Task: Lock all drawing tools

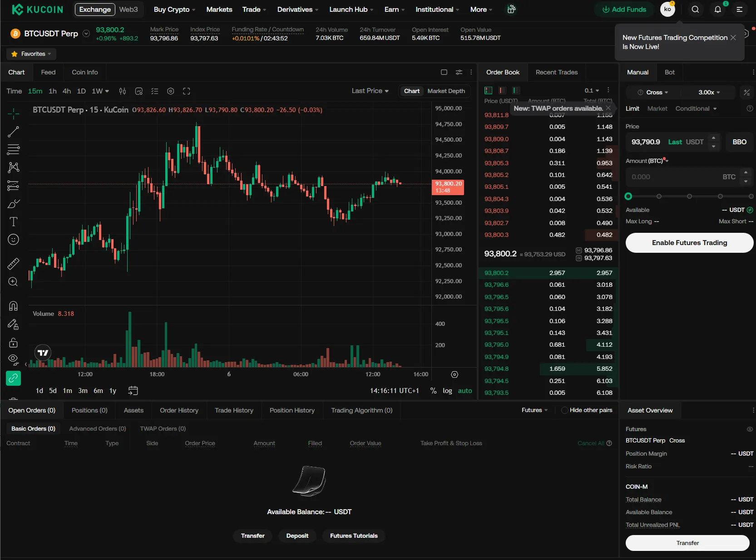Action: point(14,342)
